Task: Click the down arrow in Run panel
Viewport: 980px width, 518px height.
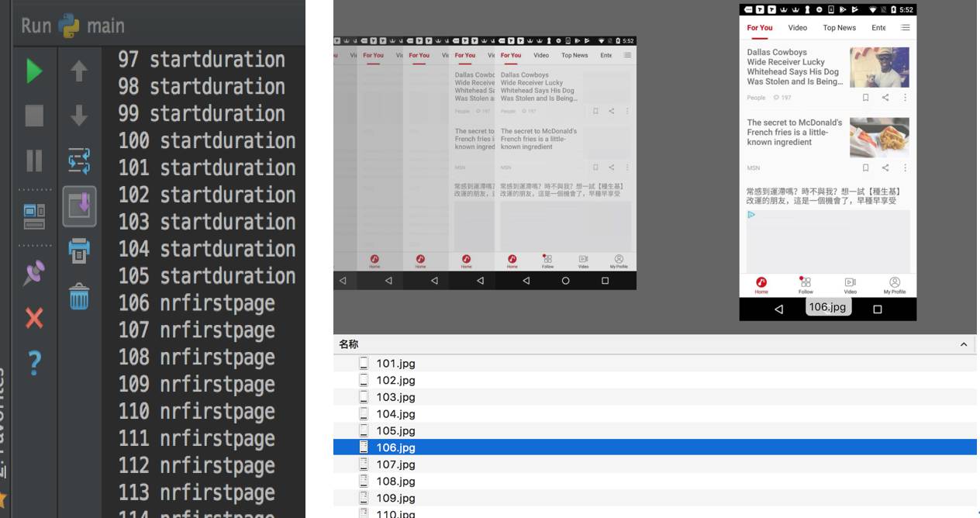Action: tap(79, 116)
